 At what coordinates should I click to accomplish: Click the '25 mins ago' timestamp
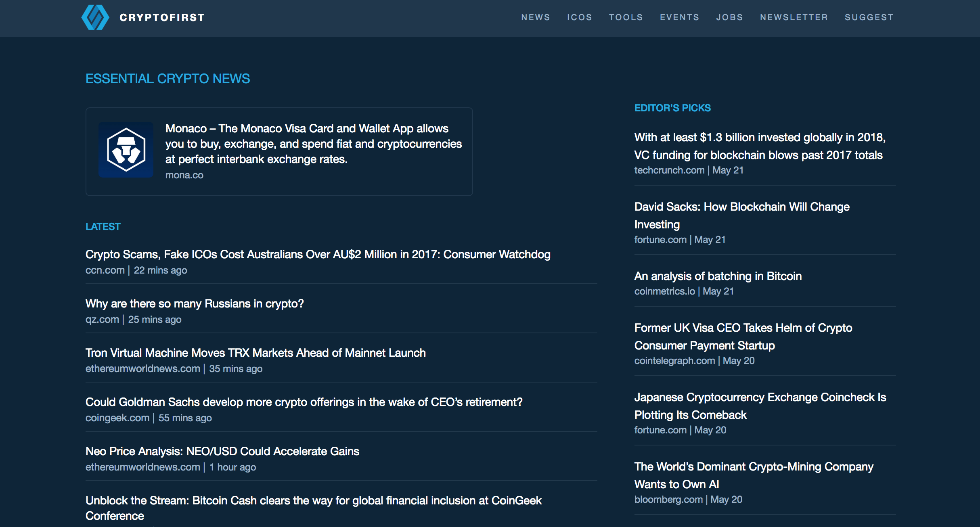(155, 320)
